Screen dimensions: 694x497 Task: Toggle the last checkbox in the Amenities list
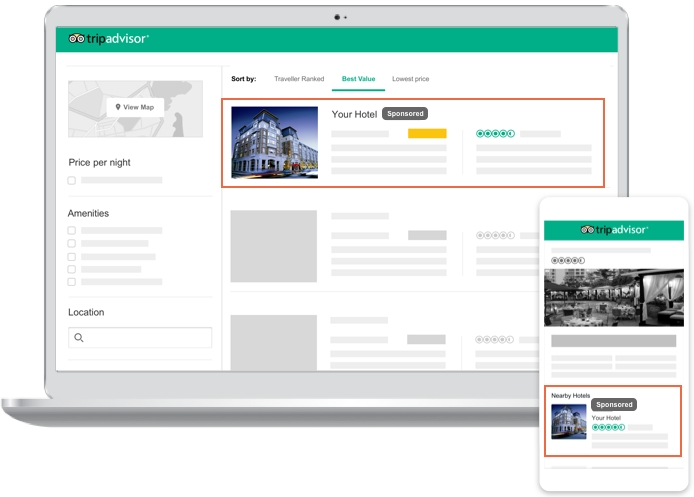click(x=72, y=282)
